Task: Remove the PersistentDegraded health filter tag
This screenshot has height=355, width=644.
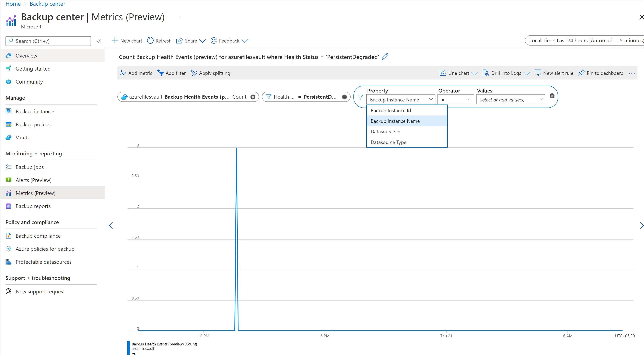Action: [x=346, y=96]
